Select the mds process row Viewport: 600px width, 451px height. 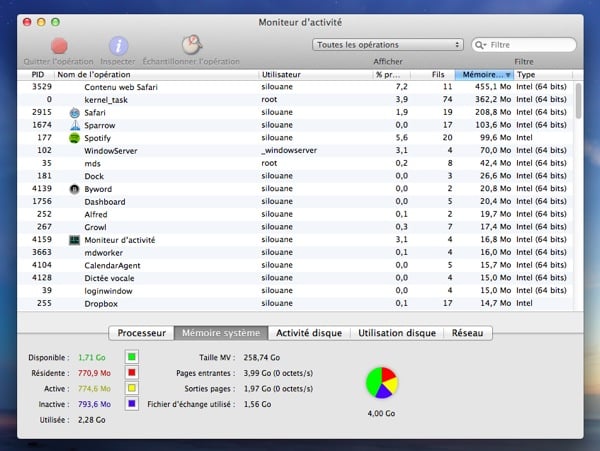pyautogui.click(x=295, y=163)
